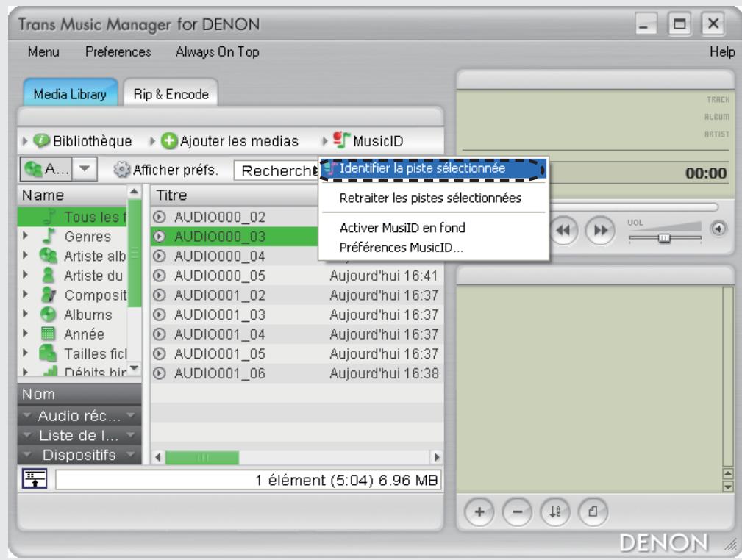This screenshot has height=560, width=742.
Task: Click the playlist file/save icon button
Action: pos(593,511)
